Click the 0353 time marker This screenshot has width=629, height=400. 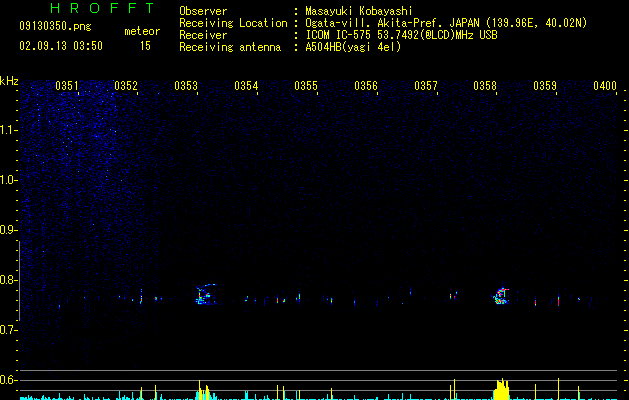[x=186, y=86]
